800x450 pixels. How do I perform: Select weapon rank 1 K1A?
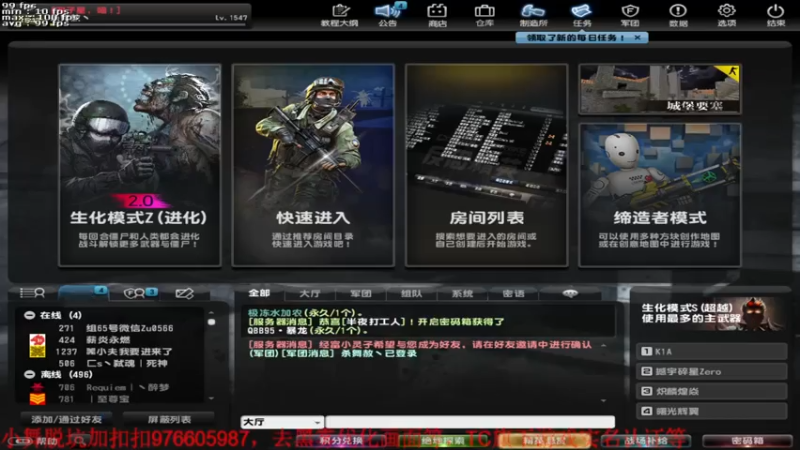712,352
